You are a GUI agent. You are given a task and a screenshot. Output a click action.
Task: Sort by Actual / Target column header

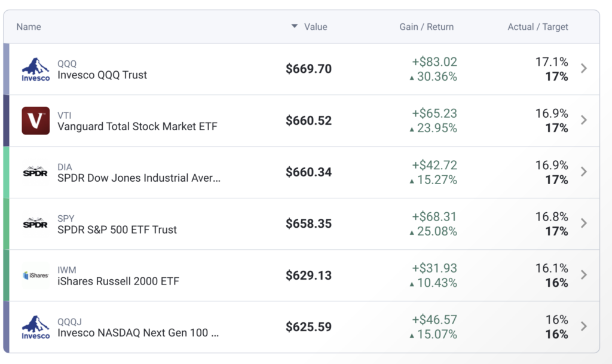pos(538,27)
